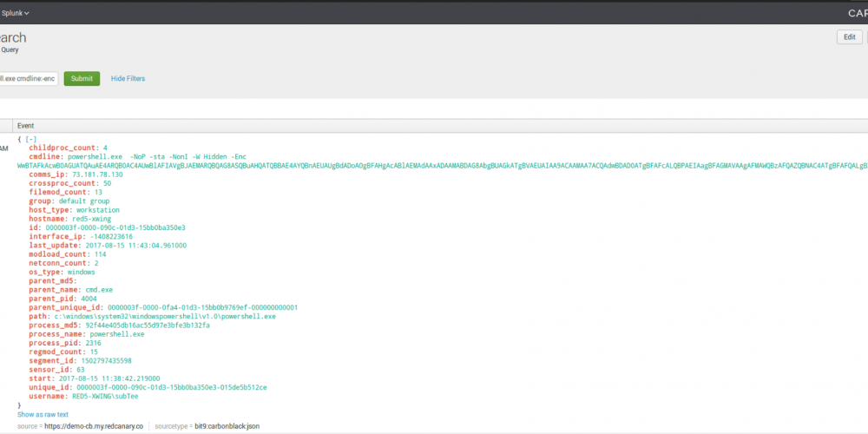868x434 pixels.
Task: Click the process_name value powershell.exe
Action: pos(118,333)
